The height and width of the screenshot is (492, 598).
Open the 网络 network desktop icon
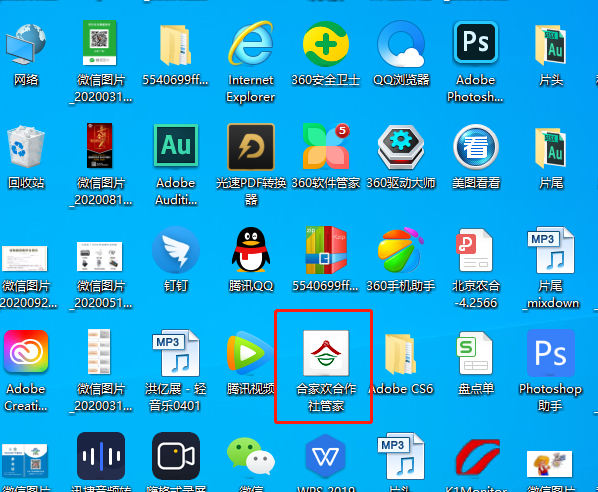(26, 44)
